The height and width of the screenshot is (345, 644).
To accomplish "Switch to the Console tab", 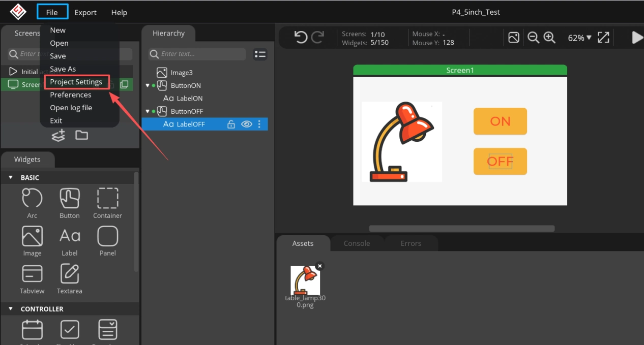I will click(357, 243).
